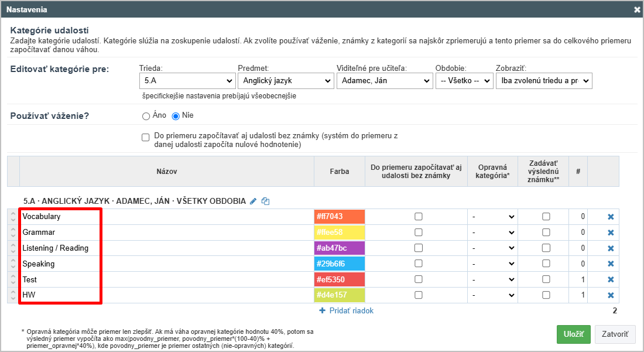
Task: Reorder Listening / Reading row arrows handle
Action: 13,248
